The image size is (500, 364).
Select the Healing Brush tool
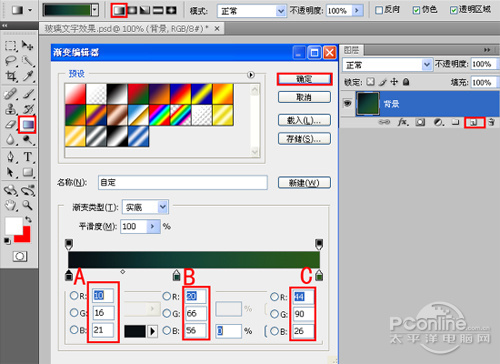[10, 94]
